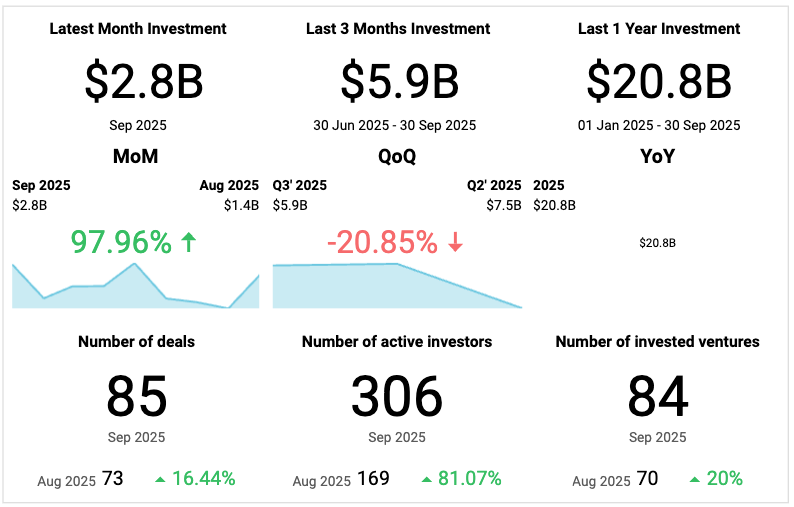Click the green triangle next to 20%
Screen dimensions: 794x507
tap(695, 479)
